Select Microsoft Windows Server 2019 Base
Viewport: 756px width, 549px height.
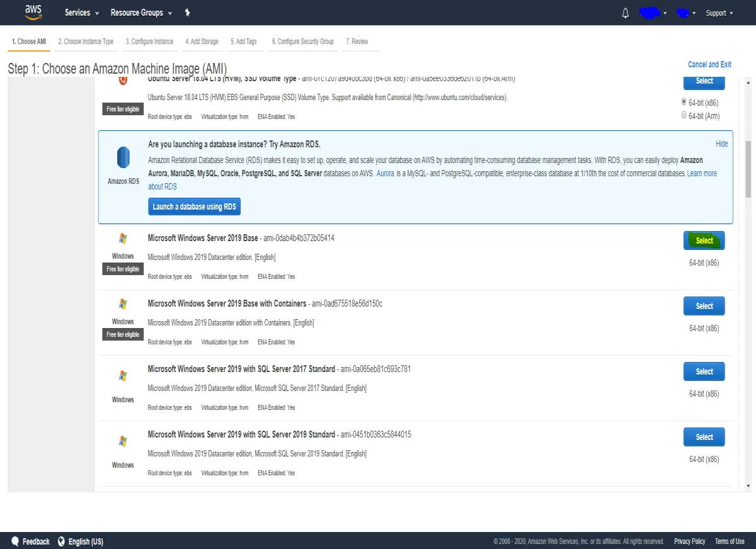704,241
